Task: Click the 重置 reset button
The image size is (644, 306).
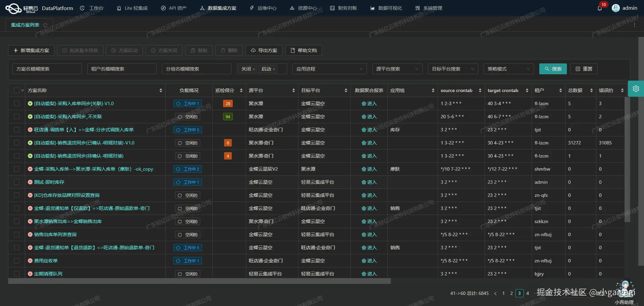Action: click(x=584, y=69)
